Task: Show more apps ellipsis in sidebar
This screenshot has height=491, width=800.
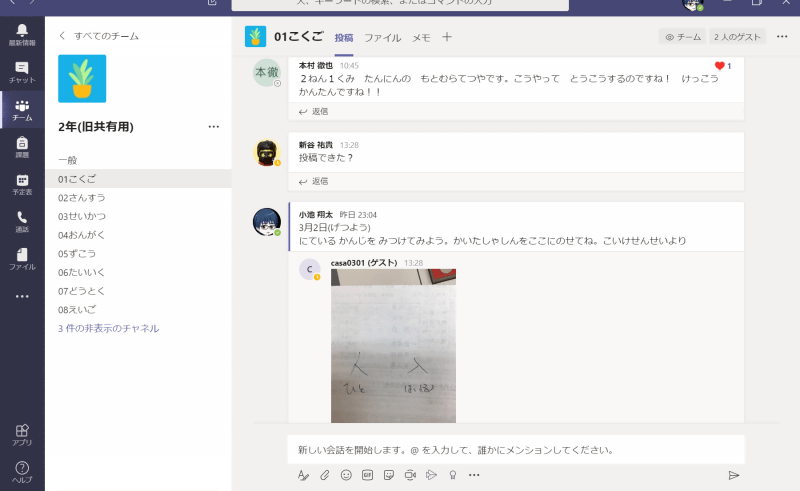Action: [22, 296]
